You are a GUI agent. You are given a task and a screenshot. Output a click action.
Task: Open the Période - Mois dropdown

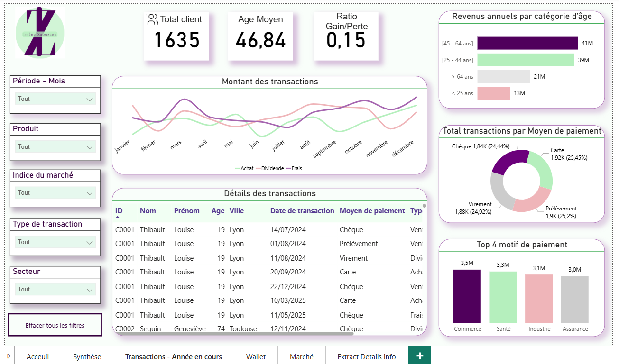55,99
